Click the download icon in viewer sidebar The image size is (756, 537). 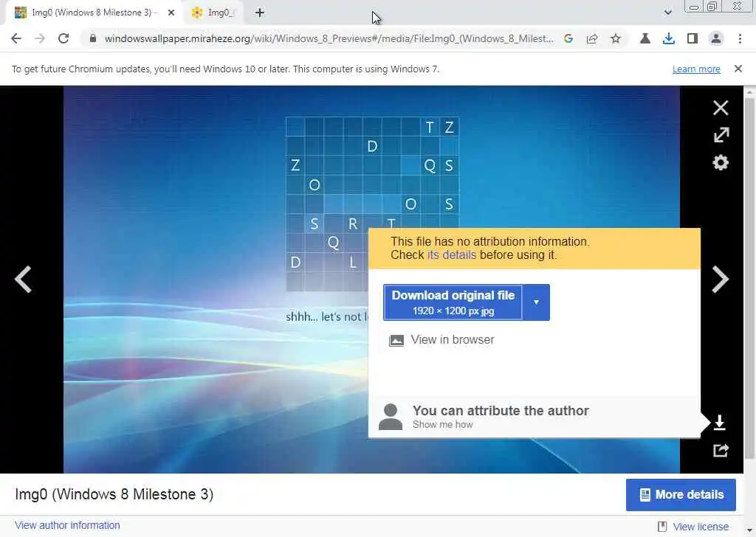pyautogui.click(x=719, y=423)
